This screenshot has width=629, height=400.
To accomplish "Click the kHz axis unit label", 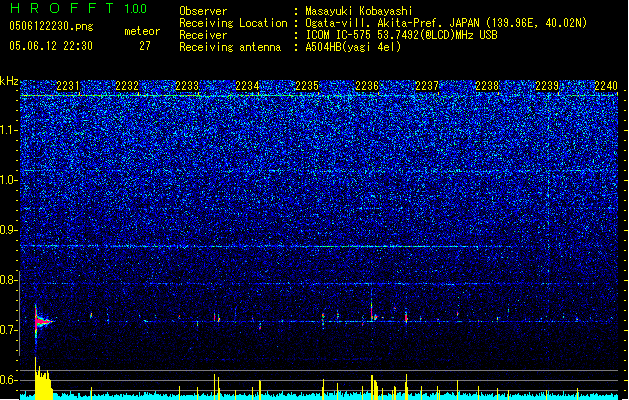I will coord(9,81).
